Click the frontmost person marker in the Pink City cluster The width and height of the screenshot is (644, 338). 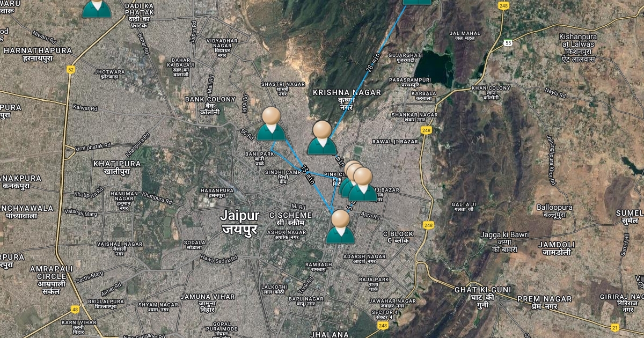(363, 185)
